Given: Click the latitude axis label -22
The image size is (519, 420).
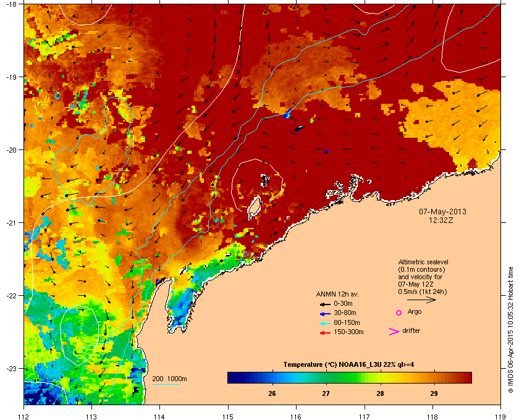Looking at the screenshot, I should point(12,296).
